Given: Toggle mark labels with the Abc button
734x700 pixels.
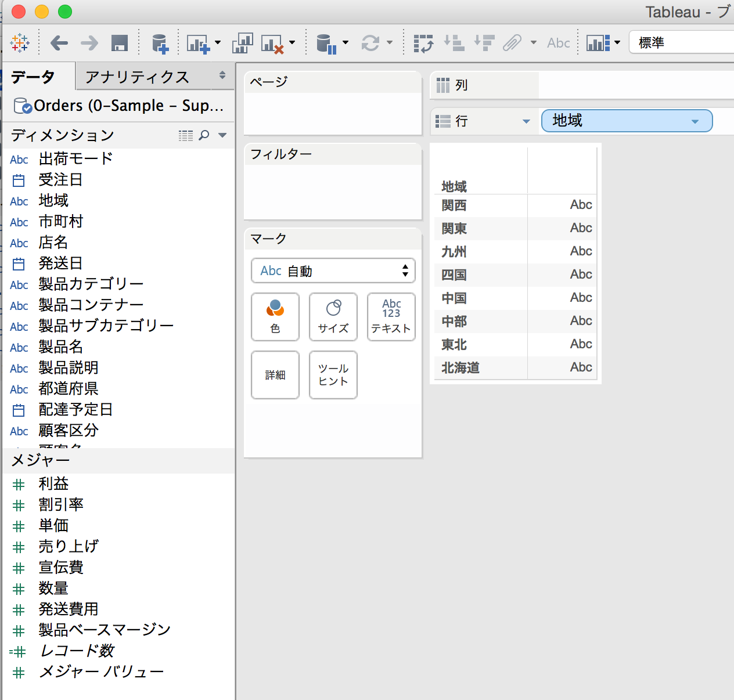Looking at the screenshot, I should click(557, 42).
